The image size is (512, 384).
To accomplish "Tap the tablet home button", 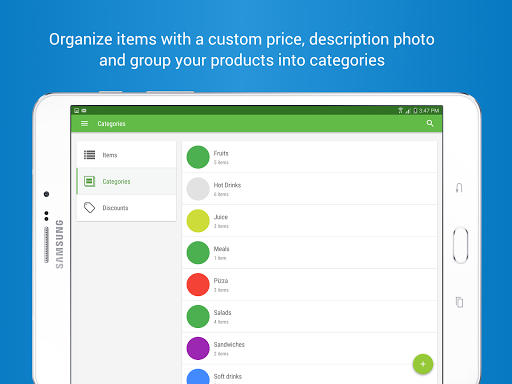I will [x=460, y=245].
